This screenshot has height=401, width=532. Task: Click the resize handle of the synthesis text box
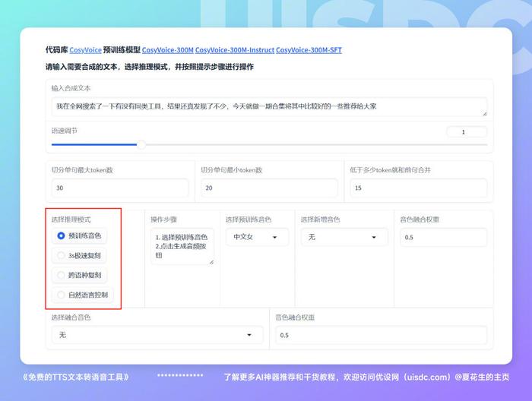click(485, 114)
